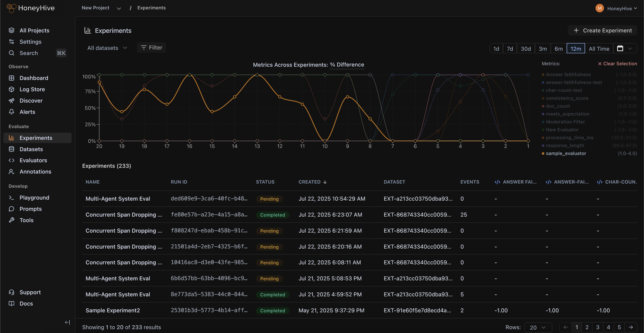Image resolution: width=644 pixels, height=333 pixels.
Task: Enable the consistency_score metric line
Action: pos(567,98)
